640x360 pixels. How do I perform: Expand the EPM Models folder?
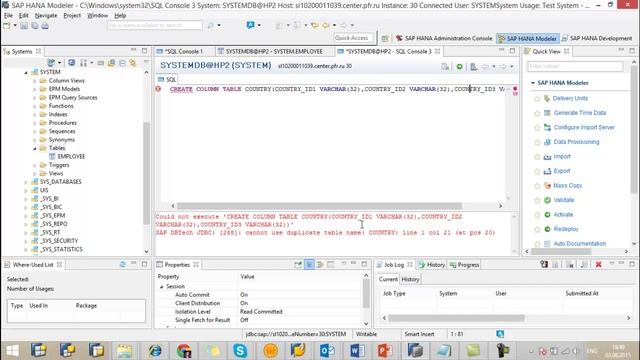pyautogui.click(x=35, y=89)
